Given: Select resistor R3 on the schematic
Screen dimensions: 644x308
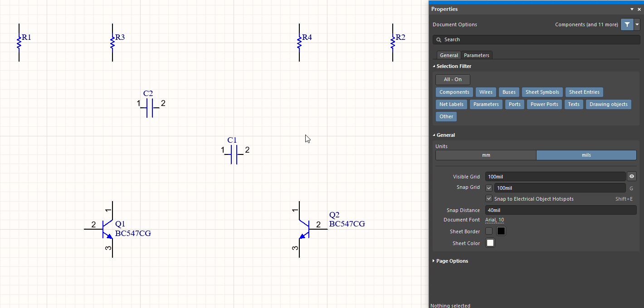Looking at the screenshot, I should (112, 43).
